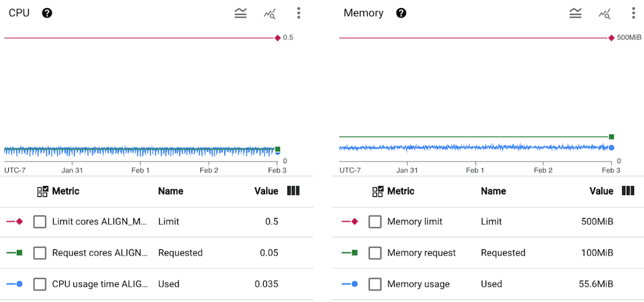Click the 500MiB memory limit value cell
This screenshot has height=302, width=644.
coord(597,222)
